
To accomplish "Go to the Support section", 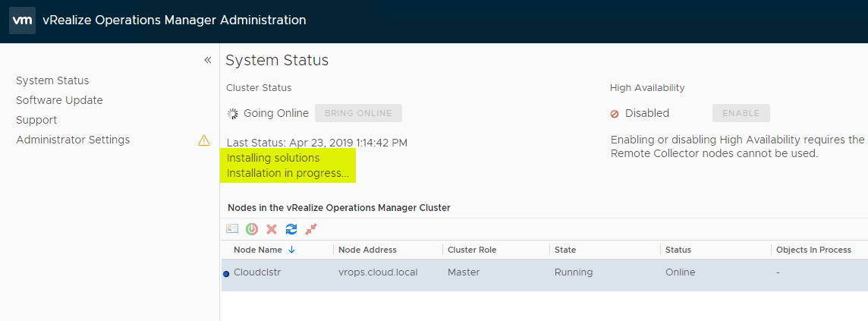I will [36, 120].
